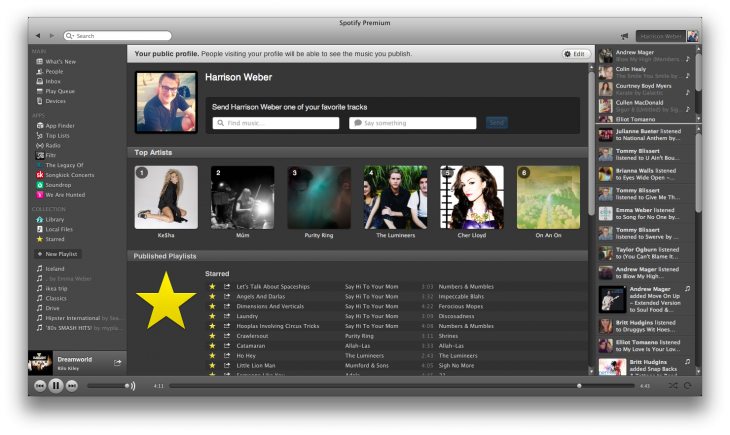Click the Say something field
730x435 pixels.
pyautogui.click(x=413, y=123)
